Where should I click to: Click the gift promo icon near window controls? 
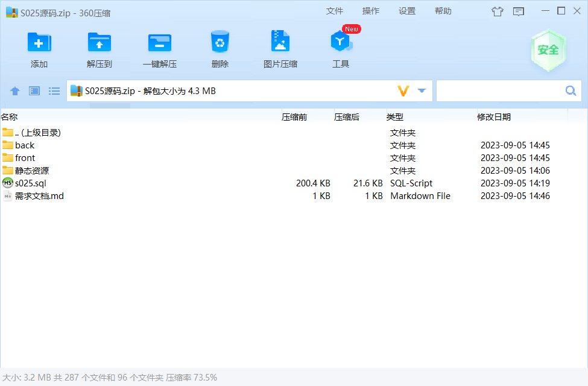click(x=497, y=11)
